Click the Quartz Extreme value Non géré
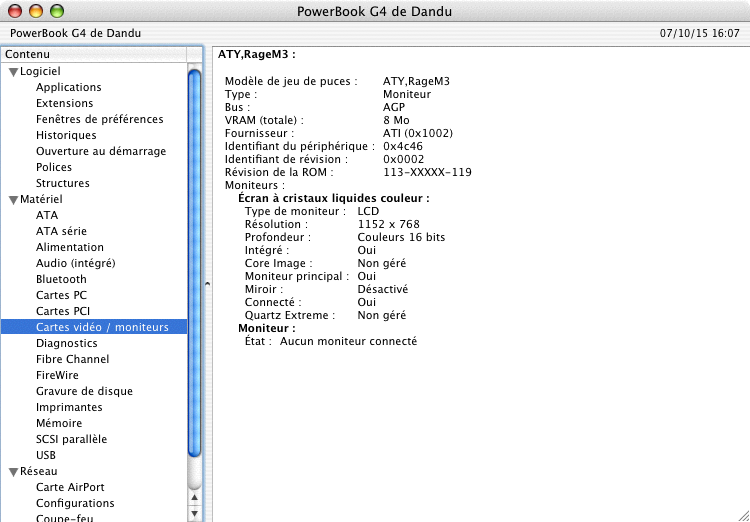The image size is (750, 522). (x=382, y=315)
